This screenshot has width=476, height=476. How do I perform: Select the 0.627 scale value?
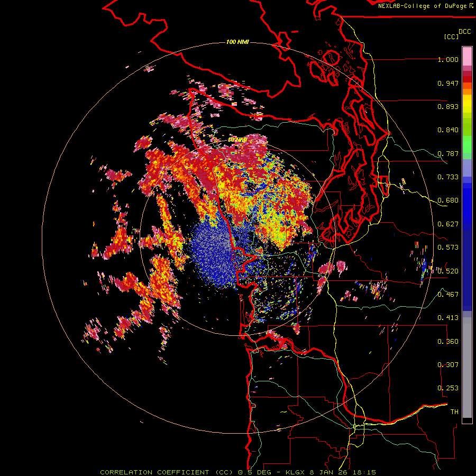click(448, 224)
